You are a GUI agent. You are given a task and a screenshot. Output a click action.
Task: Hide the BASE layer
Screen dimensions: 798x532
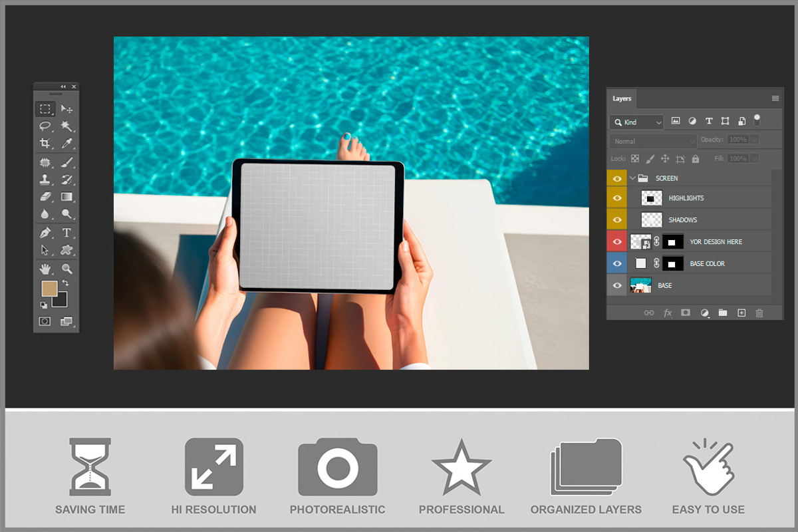click(617, 285)
